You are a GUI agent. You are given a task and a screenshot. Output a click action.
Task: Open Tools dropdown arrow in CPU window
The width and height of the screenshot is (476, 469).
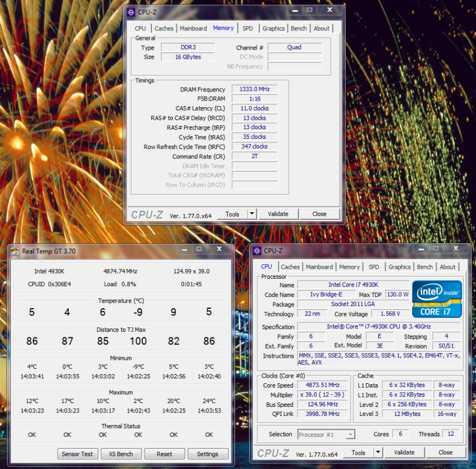[378, 452]
